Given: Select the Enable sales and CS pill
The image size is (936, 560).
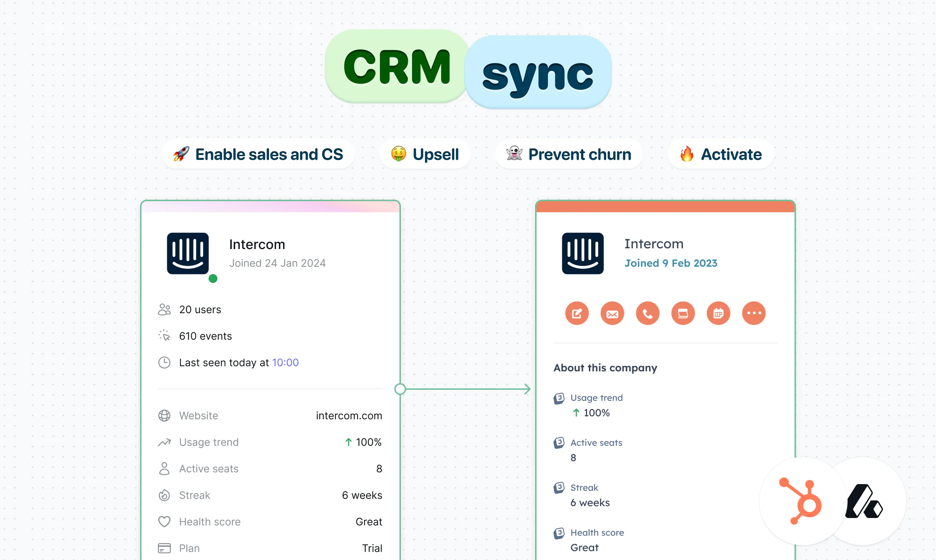Looking at the screenshot, I should [x=258, y=154].
